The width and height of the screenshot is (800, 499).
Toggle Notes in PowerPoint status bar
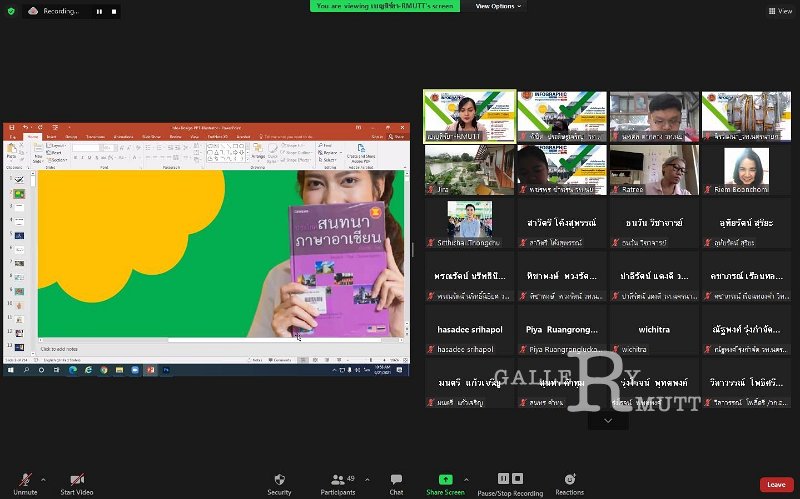[257, 360]
